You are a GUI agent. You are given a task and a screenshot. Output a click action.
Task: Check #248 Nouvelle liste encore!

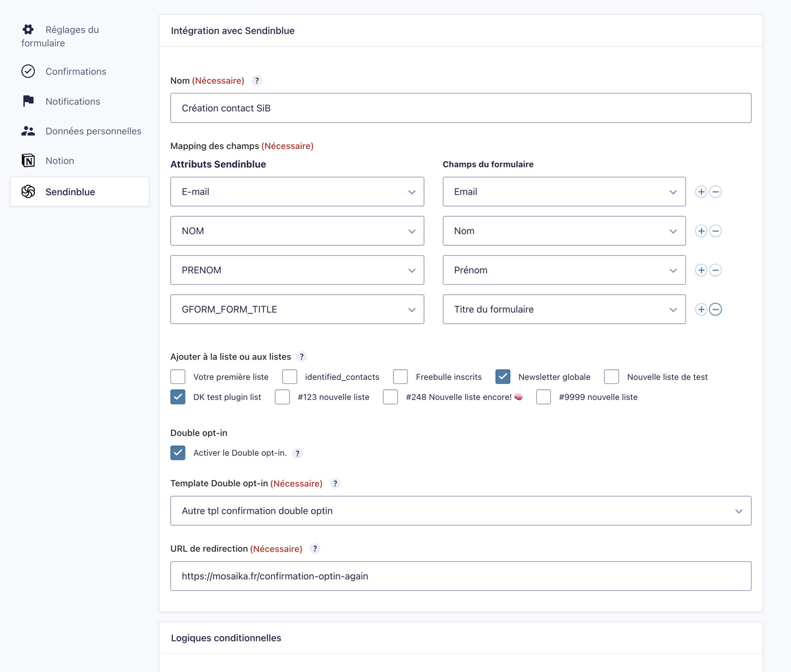tap(390, 397)
